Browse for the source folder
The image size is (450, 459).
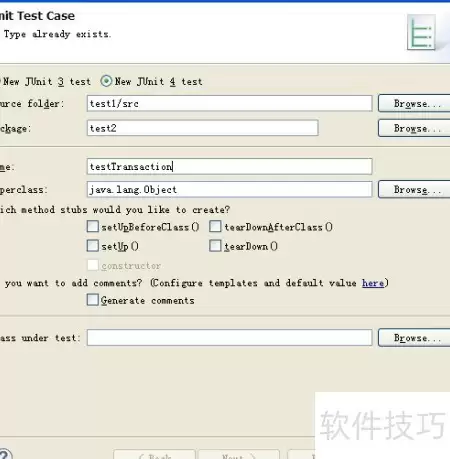tap(414, 103)
